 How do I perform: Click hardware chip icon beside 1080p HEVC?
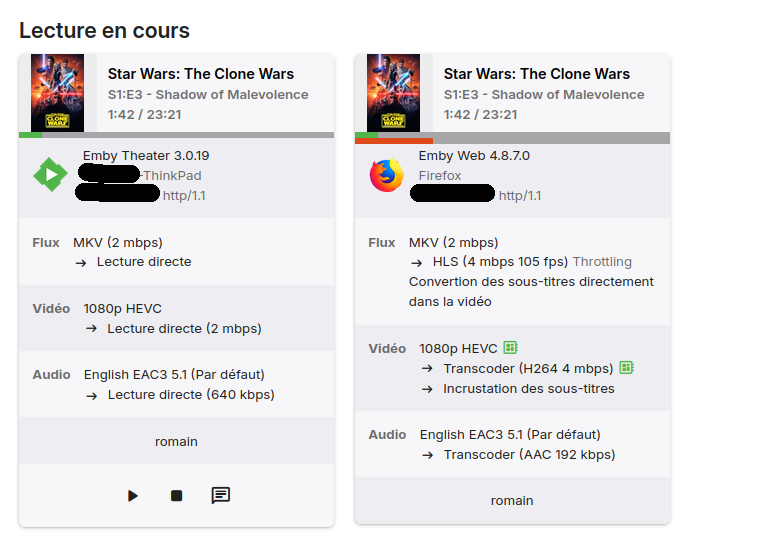510,348
